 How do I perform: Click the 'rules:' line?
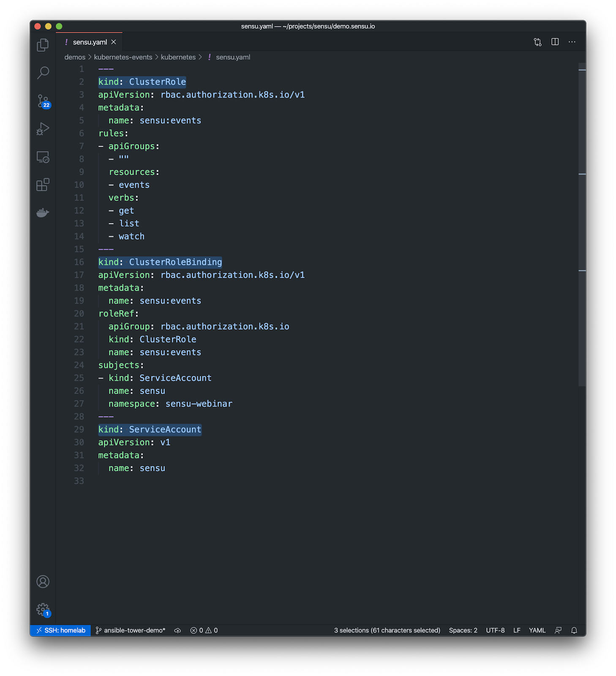click(113, 134)
